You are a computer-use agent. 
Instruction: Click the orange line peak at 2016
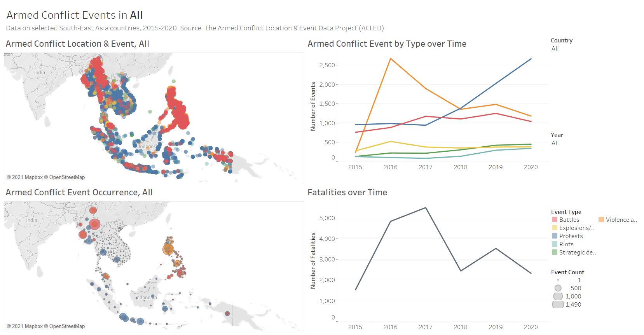click(391, 59)
